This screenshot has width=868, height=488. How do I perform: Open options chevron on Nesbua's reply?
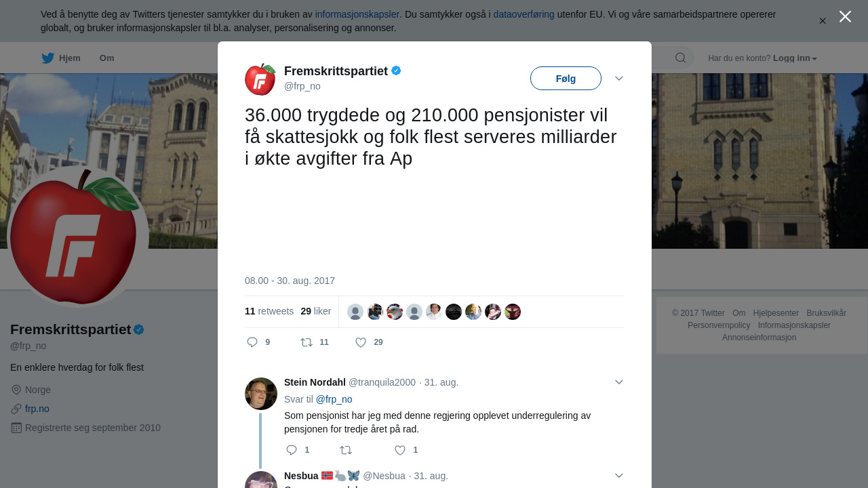(619, 476)
